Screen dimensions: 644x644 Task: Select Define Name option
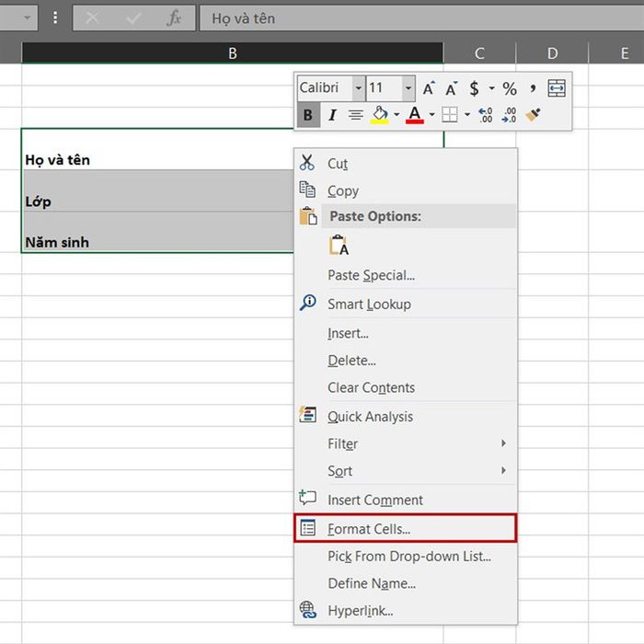click(x=406, y=583)
